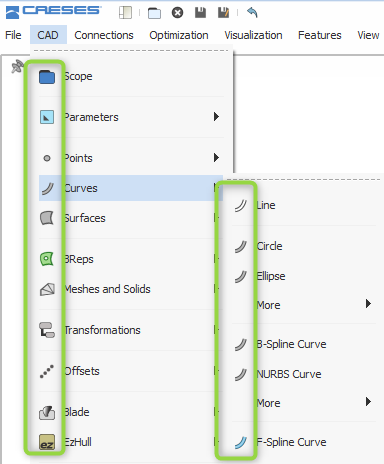The width and height of the screenshot is (384, 464).
Task: Click the Offsets dotted icon
Action: point(47,371)
